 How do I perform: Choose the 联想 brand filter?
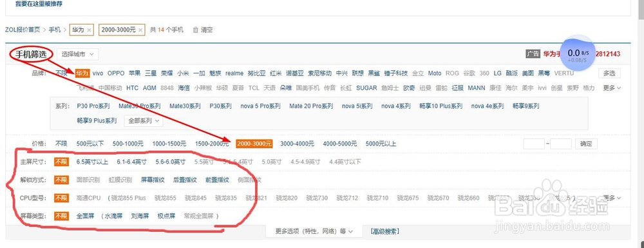(x=357, y=73)
